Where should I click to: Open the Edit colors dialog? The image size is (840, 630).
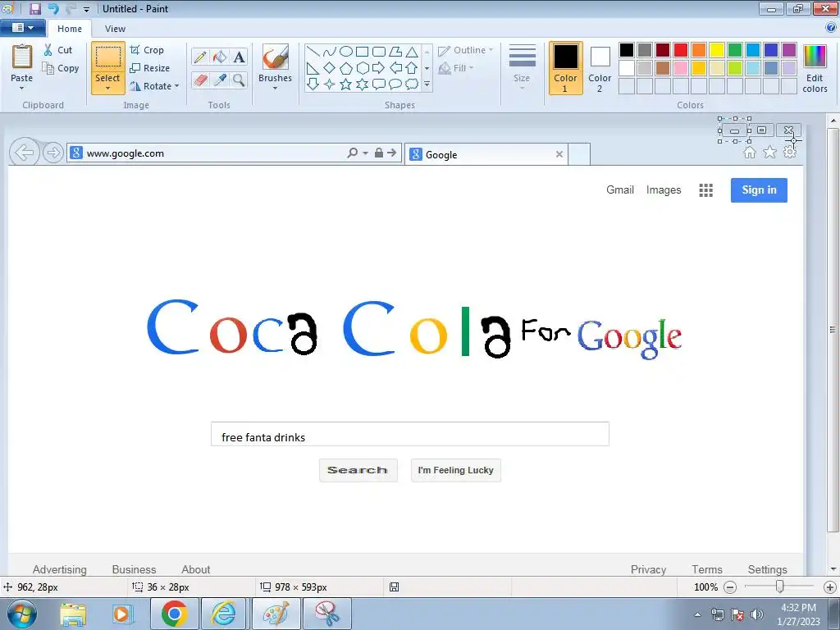(x=815, y=69)
